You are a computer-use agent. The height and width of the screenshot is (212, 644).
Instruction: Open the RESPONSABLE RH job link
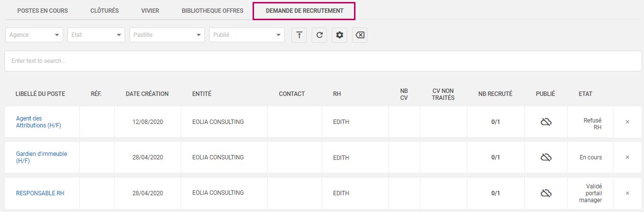click(x=40, y=193)
